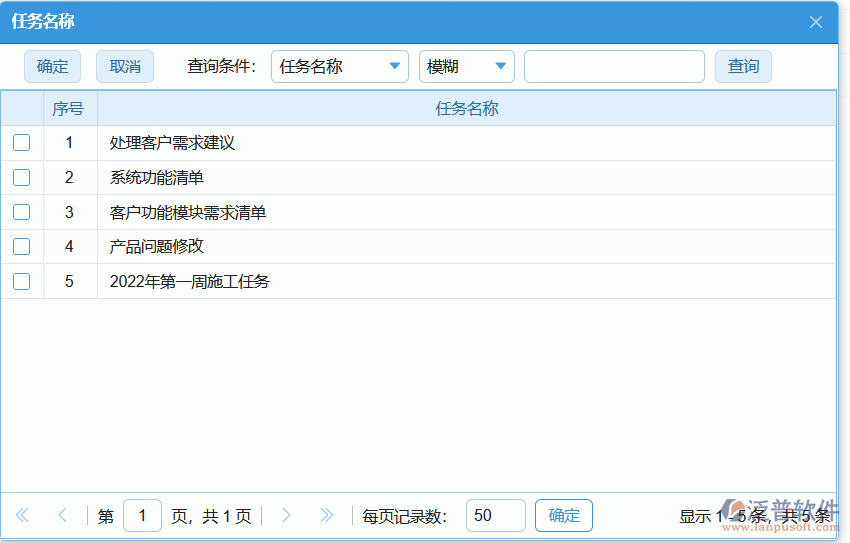The width and height of the screenshot is (850, 543).
Task: Confirm page size with the bottom 确定 button
Action: pyautogui.click(x=564, y=516)
